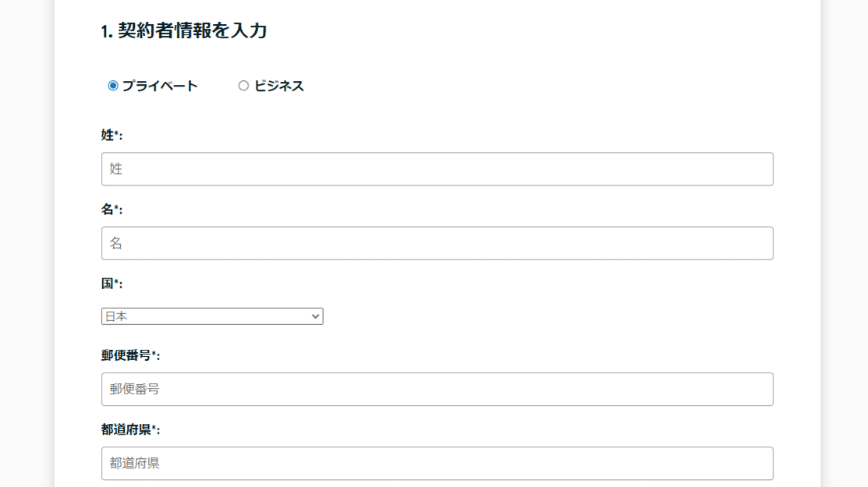The image size is (868, 487).
Task: Select the プライベート radio button
Action: point(113,86)
